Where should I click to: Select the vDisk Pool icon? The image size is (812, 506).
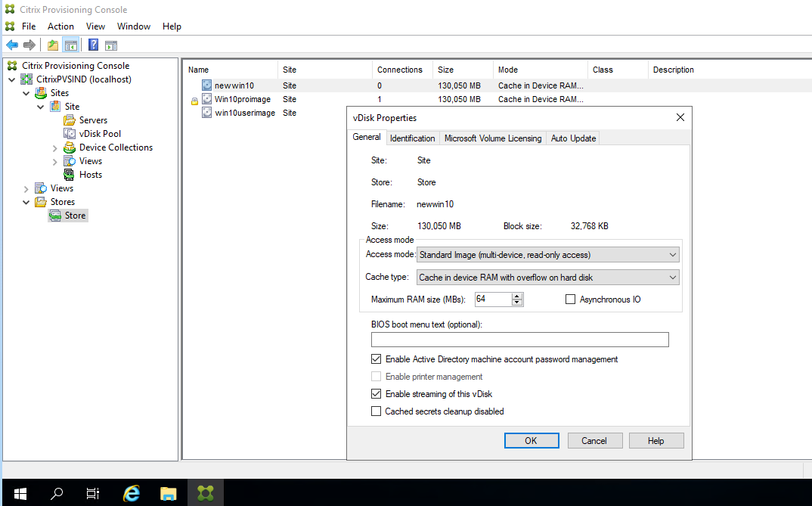click(70, 134)
